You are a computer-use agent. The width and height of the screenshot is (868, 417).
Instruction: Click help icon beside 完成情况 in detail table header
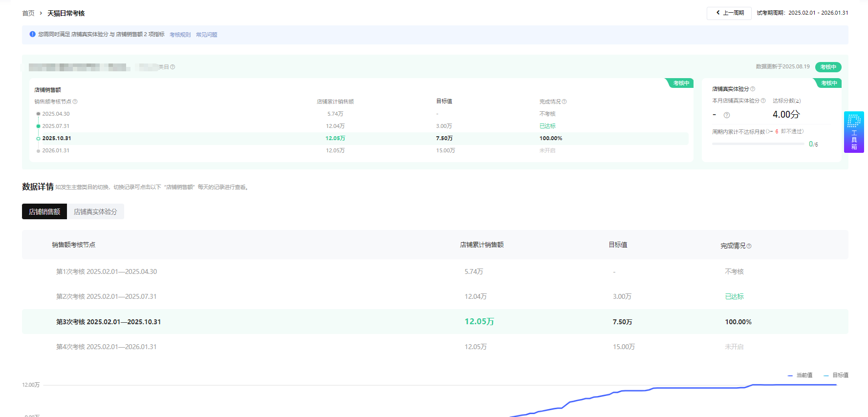(x=749, y=246)
